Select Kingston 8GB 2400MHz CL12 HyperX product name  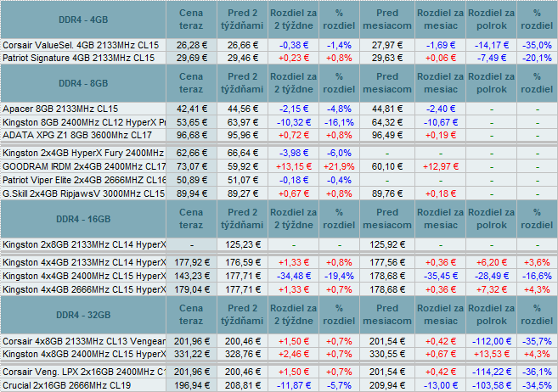tap(84, 122)
